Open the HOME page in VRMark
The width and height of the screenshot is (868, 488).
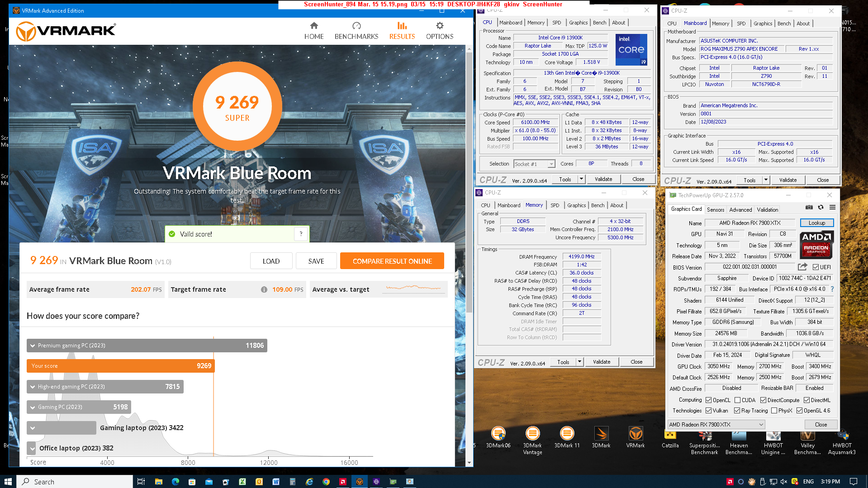314,31
